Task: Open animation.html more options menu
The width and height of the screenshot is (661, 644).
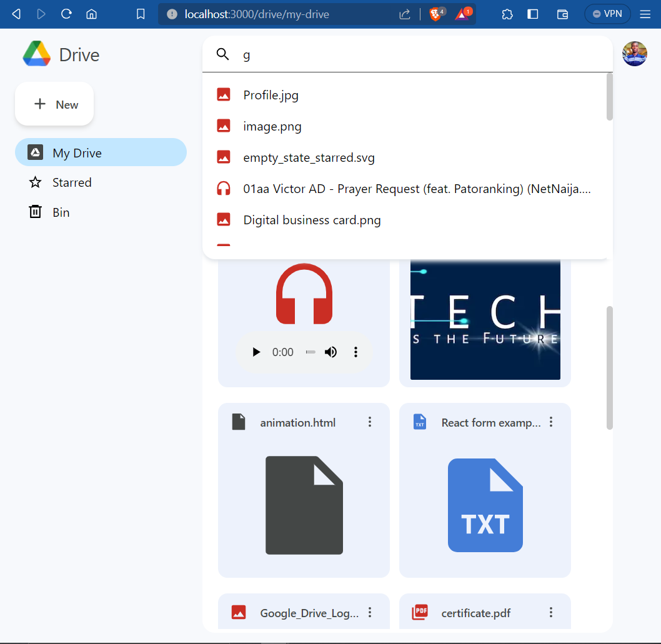Action: click(x=370, y=422)
